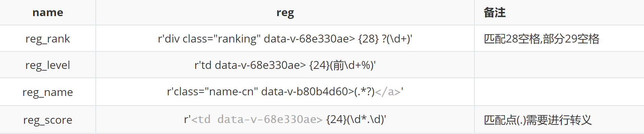Click '{24}' in the reg_score regex
The image size is (644, 134).
coord(336,119)
